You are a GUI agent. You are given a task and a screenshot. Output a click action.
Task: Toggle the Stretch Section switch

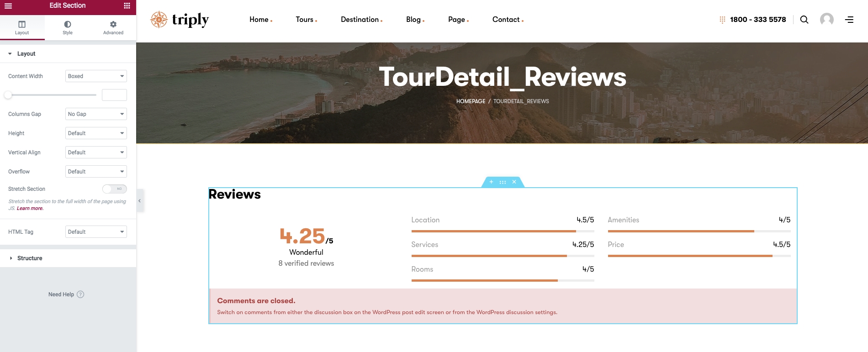[114, 189]
